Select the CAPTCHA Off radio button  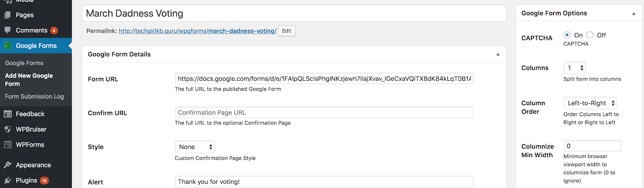point(590,35)
